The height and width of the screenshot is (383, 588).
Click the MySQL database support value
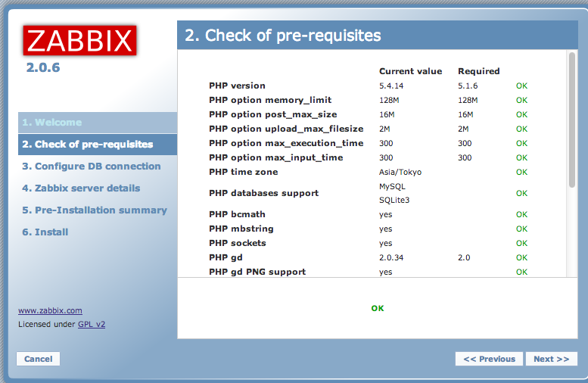click(392, 186)
